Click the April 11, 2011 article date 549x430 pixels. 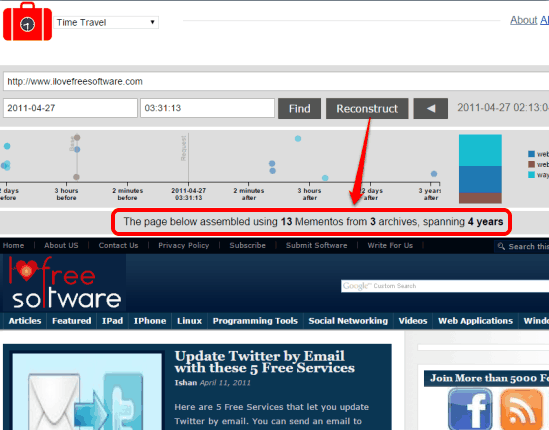point(225,383)
